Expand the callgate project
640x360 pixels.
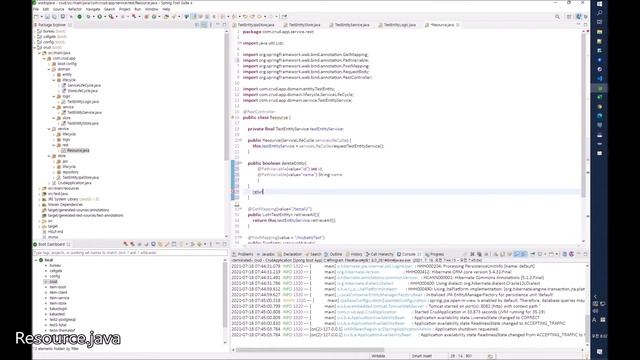(35, 36)
